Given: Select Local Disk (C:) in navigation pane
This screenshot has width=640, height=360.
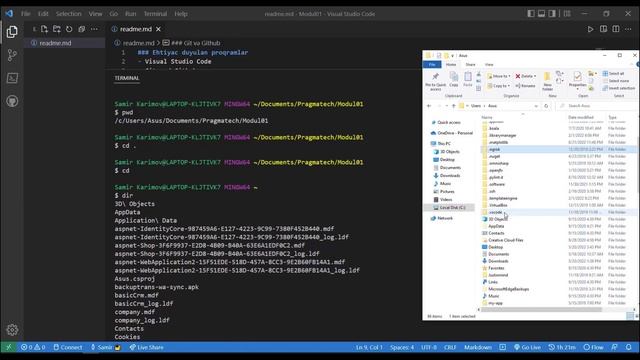Looking at the screenshot, I should [449, 208].
